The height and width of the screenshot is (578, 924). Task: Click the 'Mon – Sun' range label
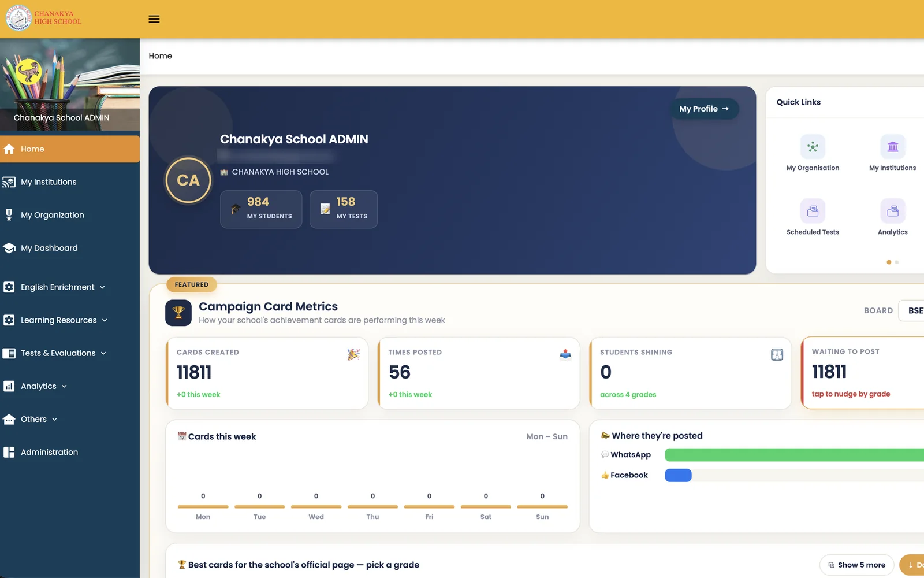click(547, 437)
